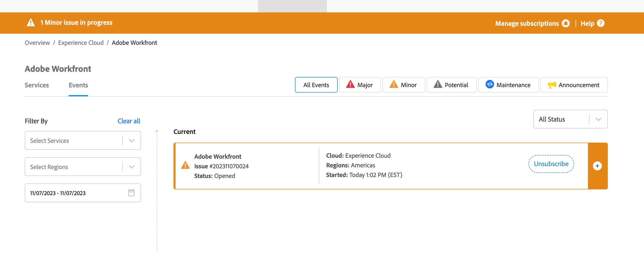Click the Unsubscribe button
This screenshot has width=644, height=256.
551,164
